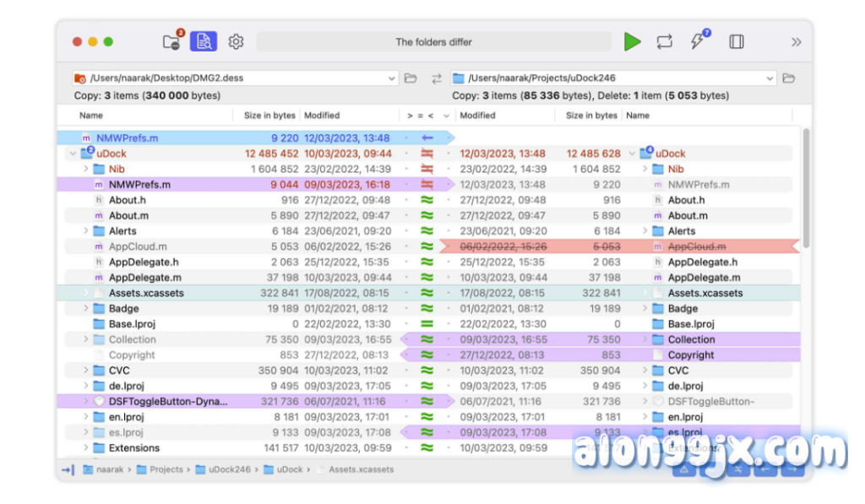Screen dimensions: 865x504
Task: Browse for the right folder
Action: [788, 79]
